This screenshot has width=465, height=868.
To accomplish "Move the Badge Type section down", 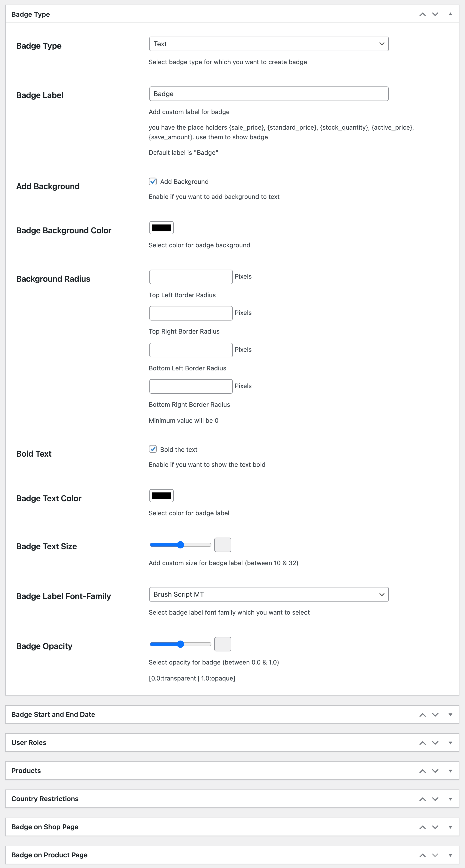I will point(435,14).
